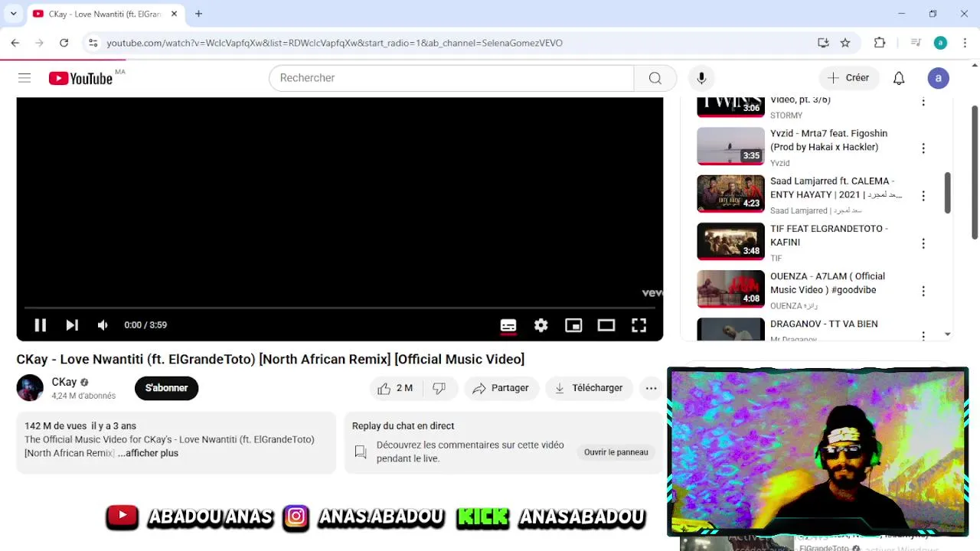Click the playlist panel scrollbar
The image size is (980, 551).
(948, 193)
